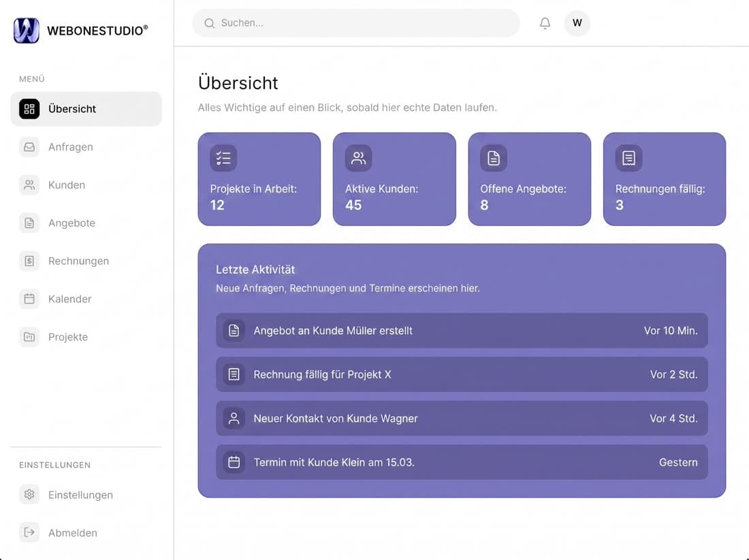
Task: Click the Angebote document icon in sidebar
Action: (x=29, y=223)
